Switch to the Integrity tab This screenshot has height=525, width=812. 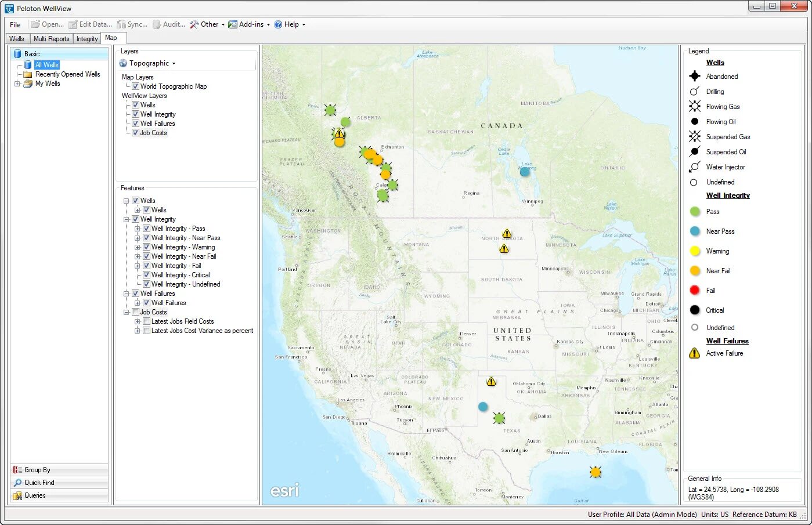point(87,39)
